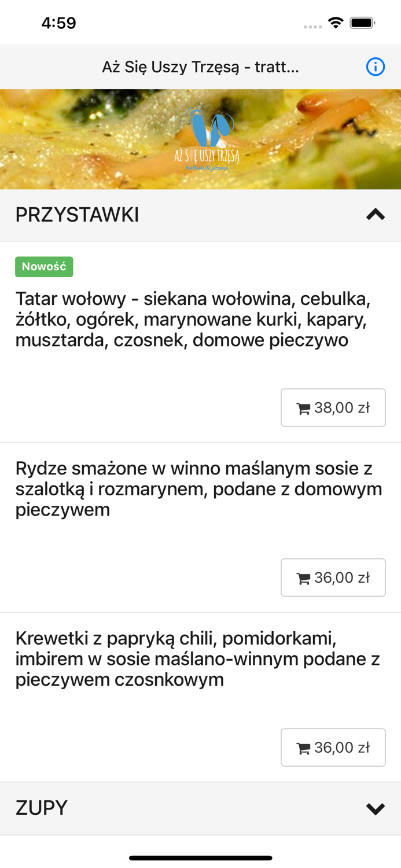This screenshot has width=401, height=868.
Task: Tap the home indicator bar at the bottom
Action: point(200,858)
